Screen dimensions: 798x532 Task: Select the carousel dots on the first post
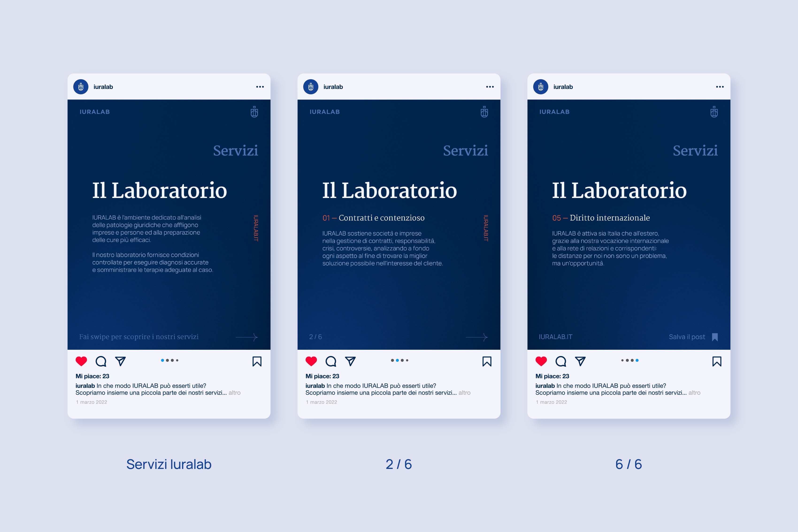(x=170, y=360)
